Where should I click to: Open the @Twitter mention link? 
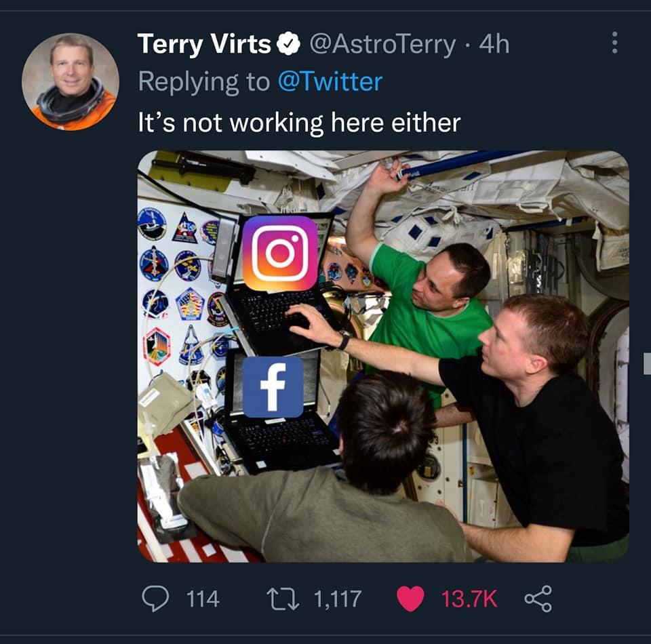coord(330,82)
